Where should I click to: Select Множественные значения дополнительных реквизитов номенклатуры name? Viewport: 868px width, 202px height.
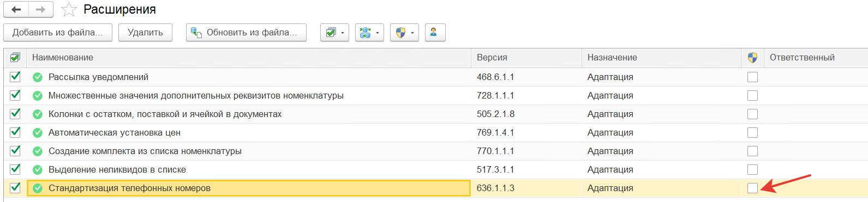(196, 96)
